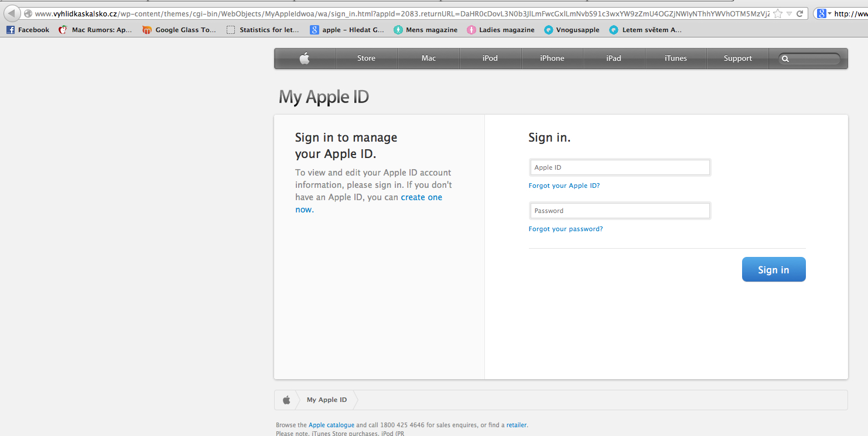868x436 pixels.
Task: Open the 'apple - Hledat G...' bookmark icon
Action: (x=315, y=30)
